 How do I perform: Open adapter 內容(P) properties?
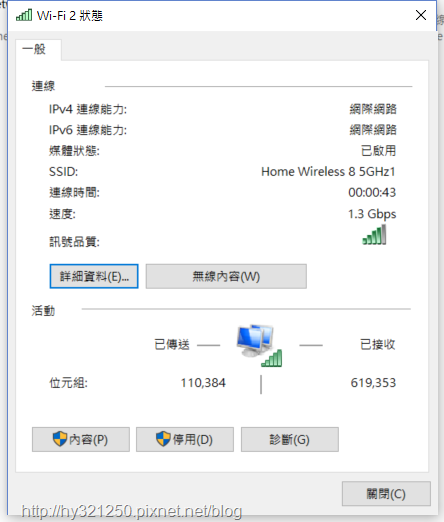tap(81, 439)
